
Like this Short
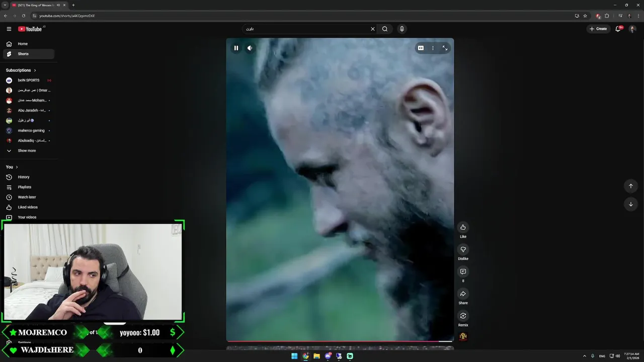[463, 227]
